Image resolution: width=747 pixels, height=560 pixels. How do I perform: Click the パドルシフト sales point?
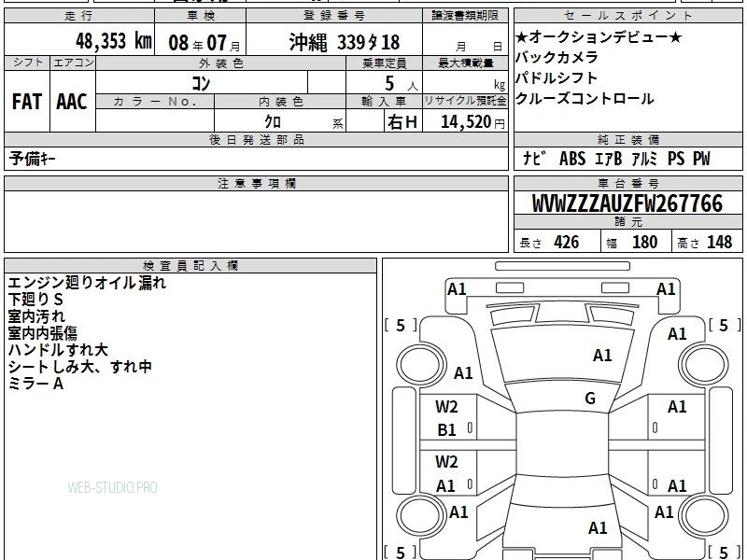557,77
